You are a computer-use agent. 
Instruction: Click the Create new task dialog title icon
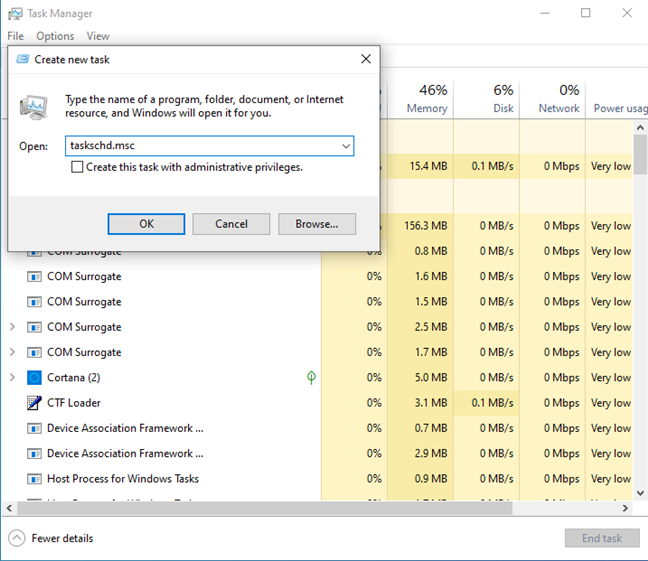[x=23, y=59]
